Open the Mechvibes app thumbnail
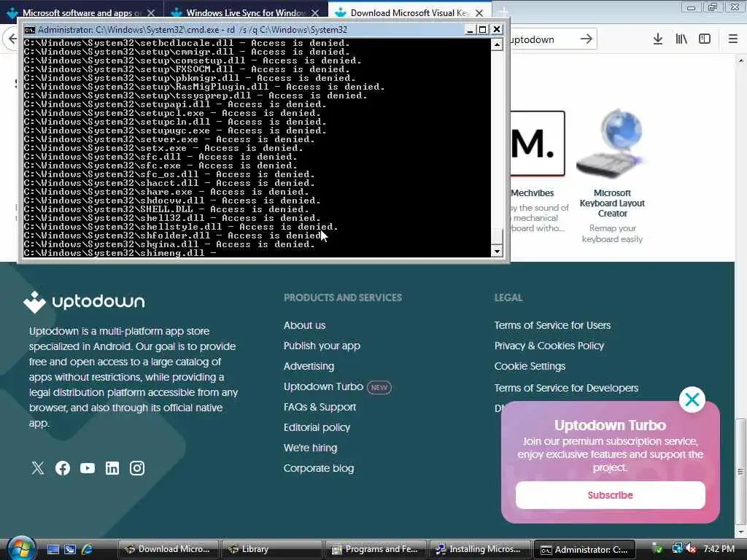The image size is (747, 560). pos(538,144)
